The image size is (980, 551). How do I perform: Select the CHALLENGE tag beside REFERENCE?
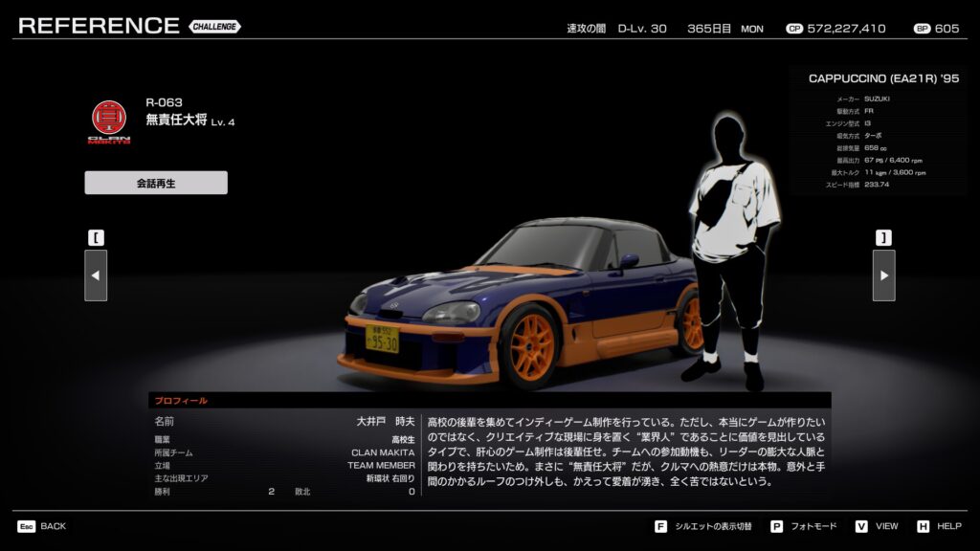[214, 27]
